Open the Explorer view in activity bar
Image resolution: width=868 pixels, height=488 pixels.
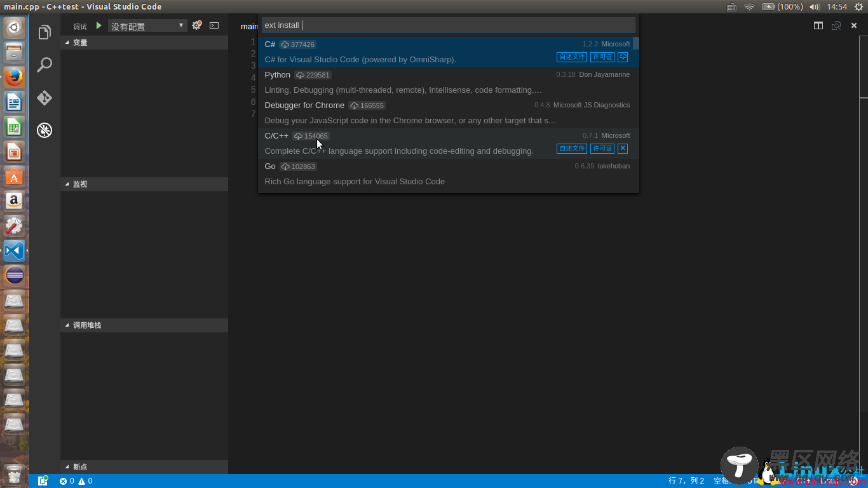point(44,32)
